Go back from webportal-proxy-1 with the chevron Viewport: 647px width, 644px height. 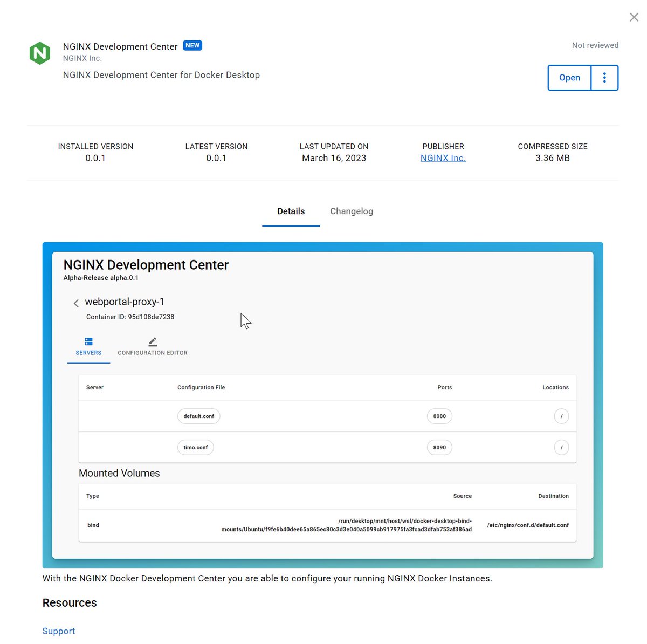(x=76, y=303)
